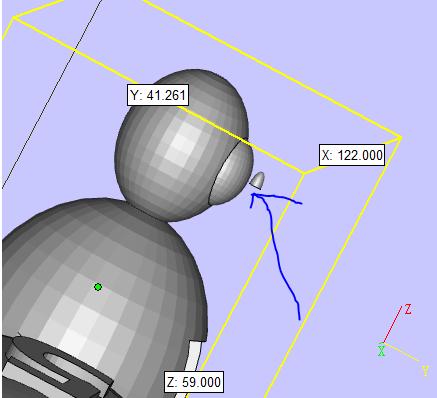Select the tiny cone part beside the head

pyautogui.click(x=258, y=180)
